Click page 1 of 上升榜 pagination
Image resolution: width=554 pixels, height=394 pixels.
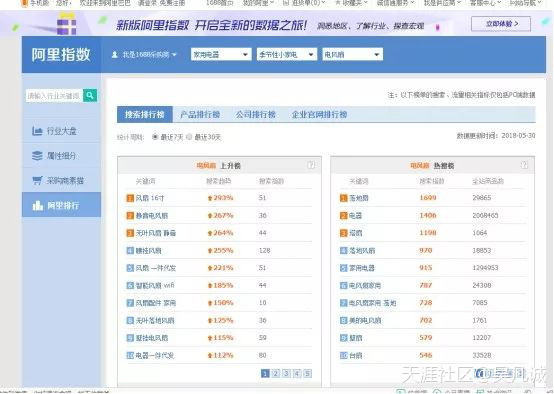265,374
